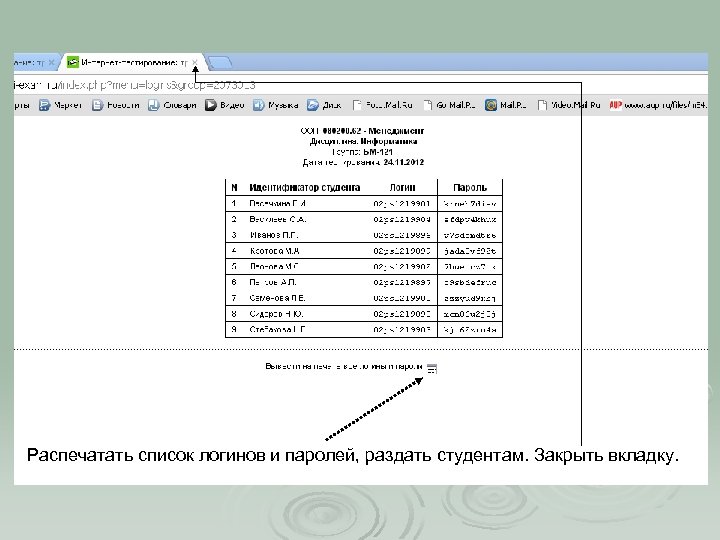Image resolution: width=720 pixels, height=540 pixels.
Task: Click the i-exam.ru address bar
Action: pyautogui.click(x=360, y=85)
